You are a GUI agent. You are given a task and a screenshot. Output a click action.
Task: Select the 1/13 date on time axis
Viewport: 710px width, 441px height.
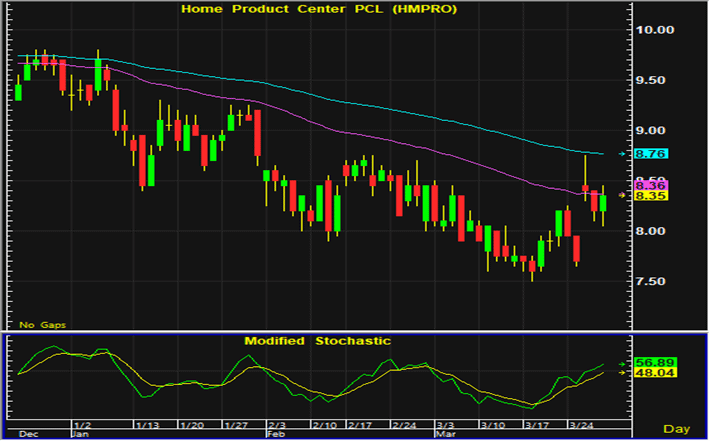click(x=146, y=424)
